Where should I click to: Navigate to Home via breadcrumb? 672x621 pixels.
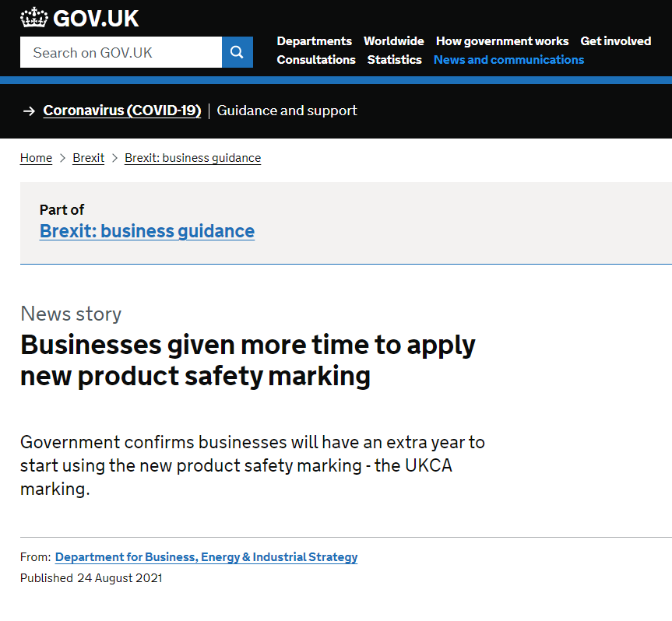36,157
